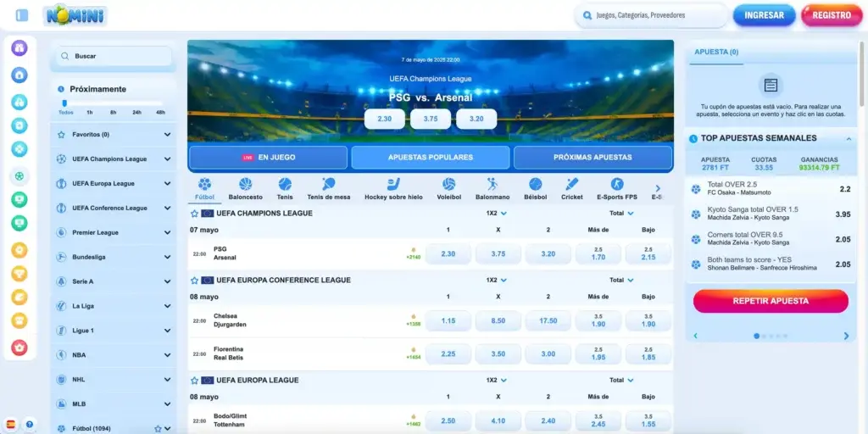Change language via Spanish flag icon
Image resolution: width=868 pixels, height=434 pixels.
pyautogui.click(x=11, y=425)
